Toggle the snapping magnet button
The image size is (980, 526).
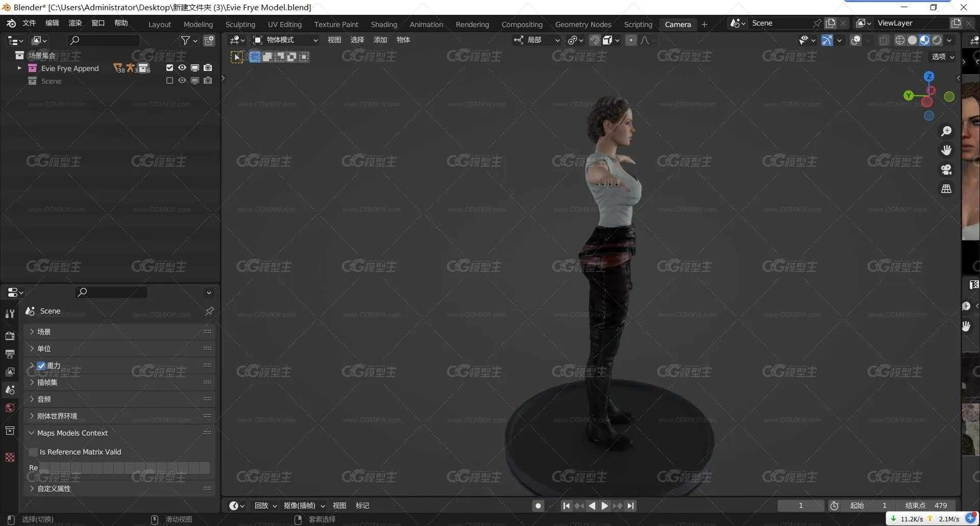point(595,40)
